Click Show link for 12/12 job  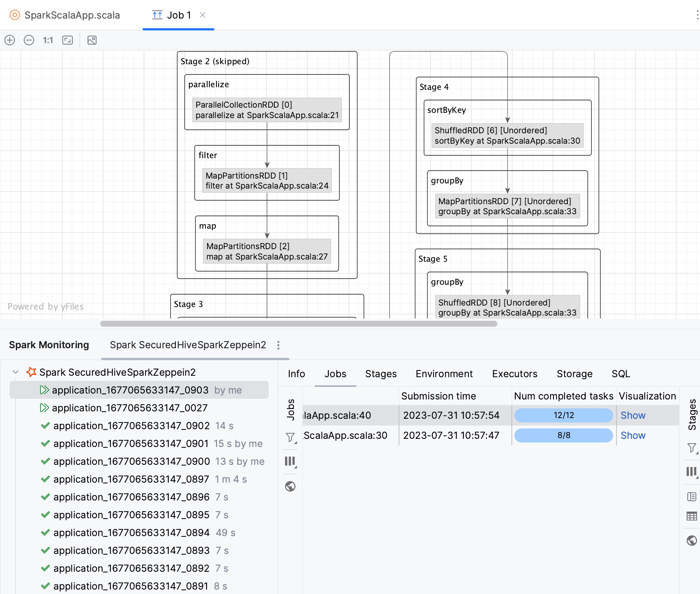pyautogui.click(x=633, y=415)
